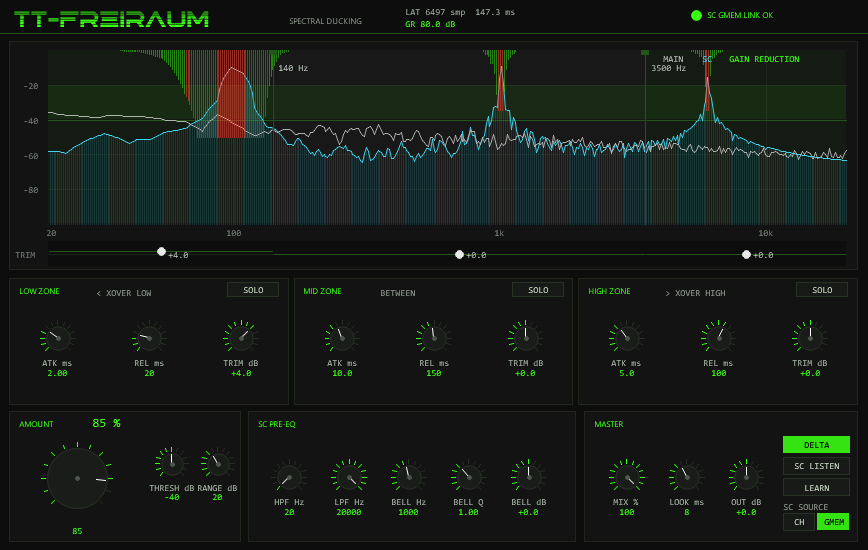Click the Mid Zone REL value 150
This screenshot has height=550, width=868.
(x=433, y=373)
